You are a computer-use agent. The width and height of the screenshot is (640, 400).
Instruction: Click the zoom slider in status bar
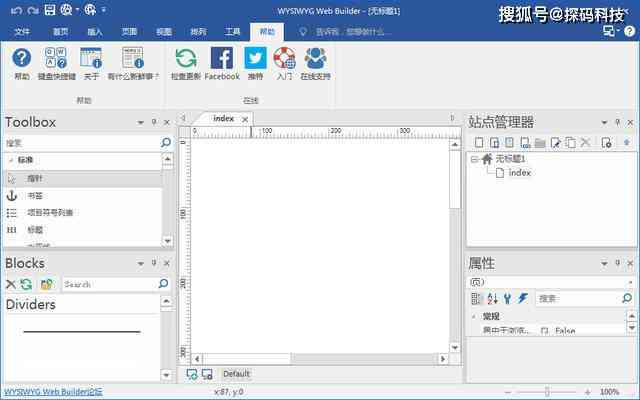(547, 392)
